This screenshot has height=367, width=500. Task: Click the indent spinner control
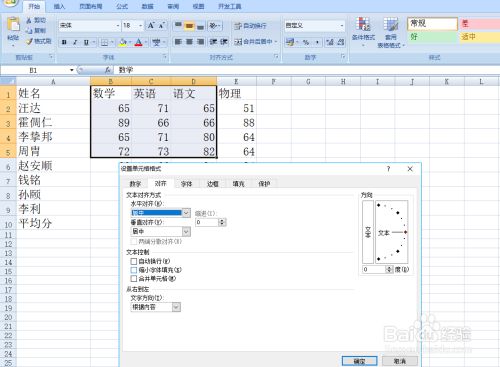pyautogui.click(x=222, y=222)
